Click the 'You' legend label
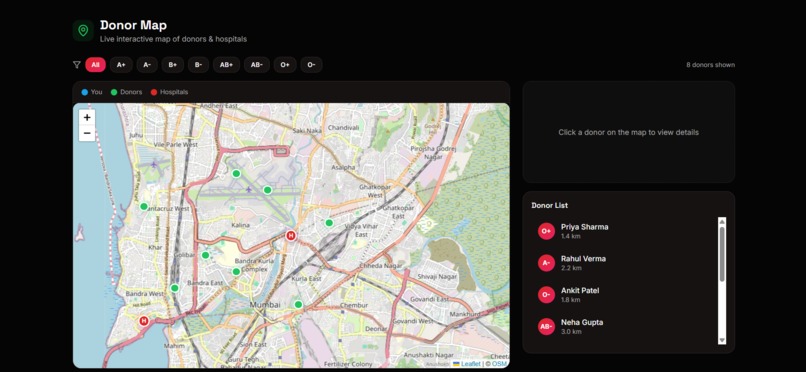 pyautogui.click(x=97, y=92)
